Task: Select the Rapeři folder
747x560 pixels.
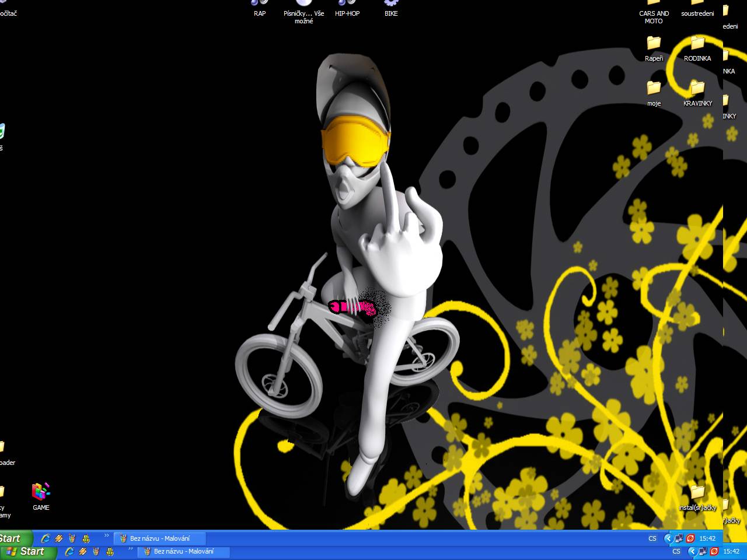Action: pyautogui.click(x=654, y=45)
